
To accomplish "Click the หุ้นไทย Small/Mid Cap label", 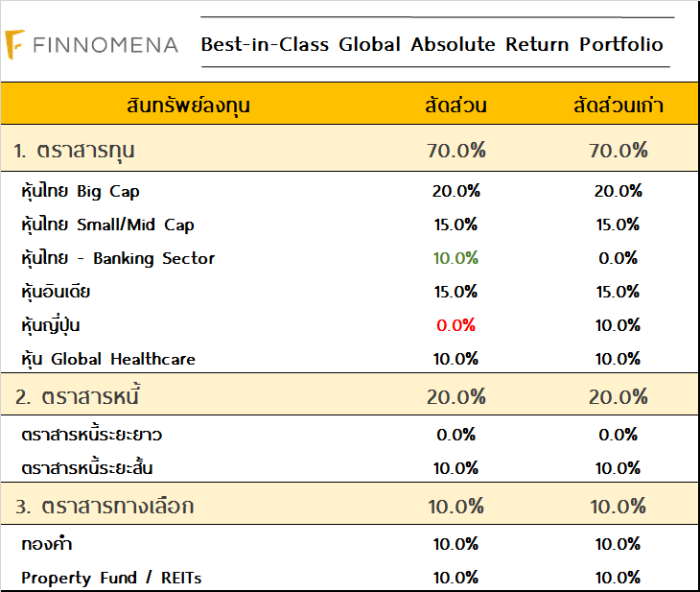I will [107, 225].
